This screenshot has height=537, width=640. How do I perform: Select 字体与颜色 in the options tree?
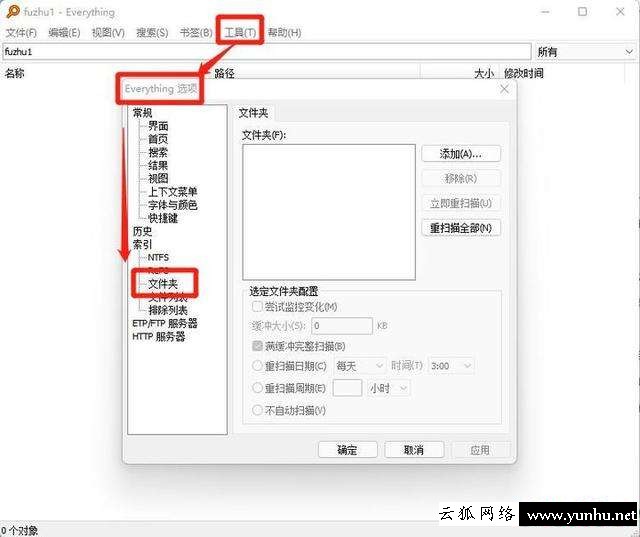(173, 204)
